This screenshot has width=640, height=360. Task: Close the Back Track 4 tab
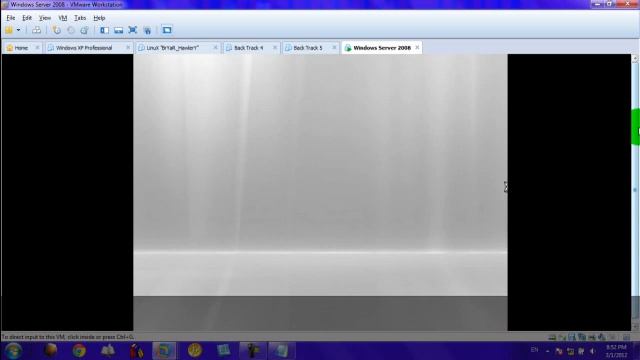(275, 48)
